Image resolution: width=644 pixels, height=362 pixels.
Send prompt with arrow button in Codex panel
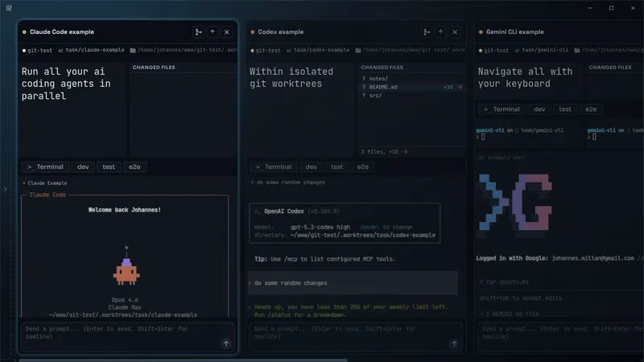[454, 344]
